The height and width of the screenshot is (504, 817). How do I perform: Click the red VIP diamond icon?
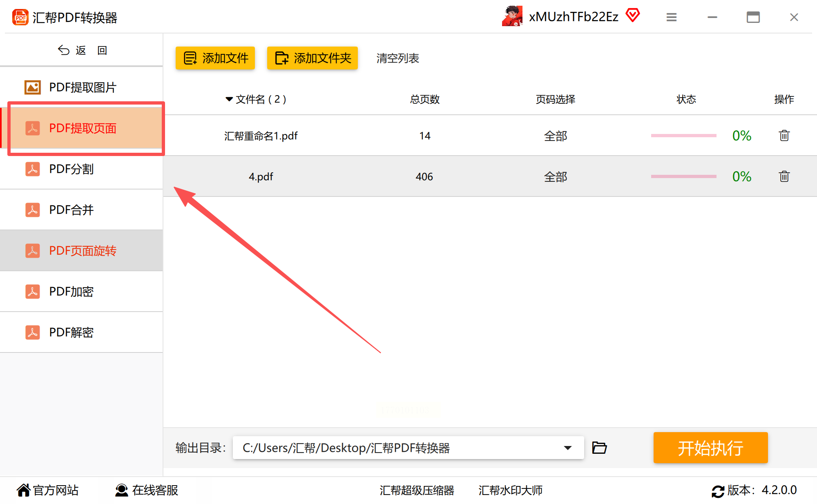pyautogui.click(x=633, y=16)
